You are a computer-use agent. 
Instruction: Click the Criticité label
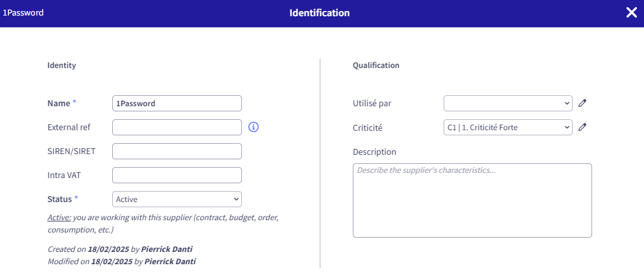pyautogui.click(x=368, y=128)
